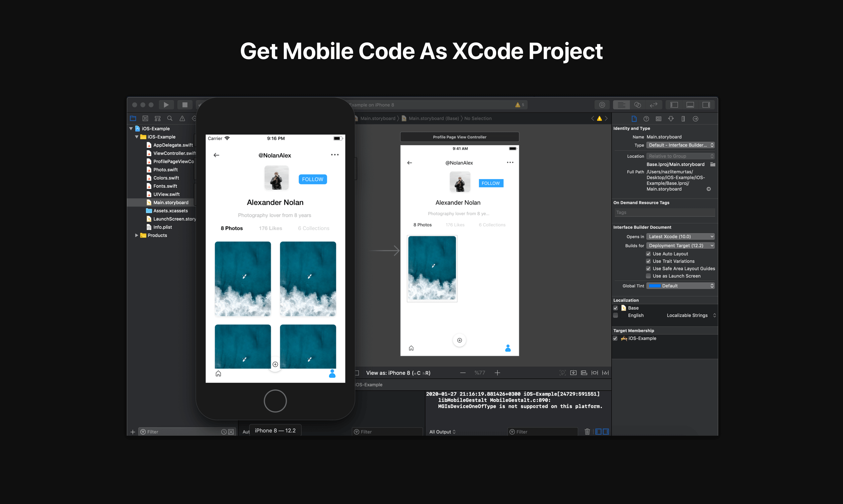843x504 pixels.
Task: Clear the console with trash icon
Action: pos(587,432)
